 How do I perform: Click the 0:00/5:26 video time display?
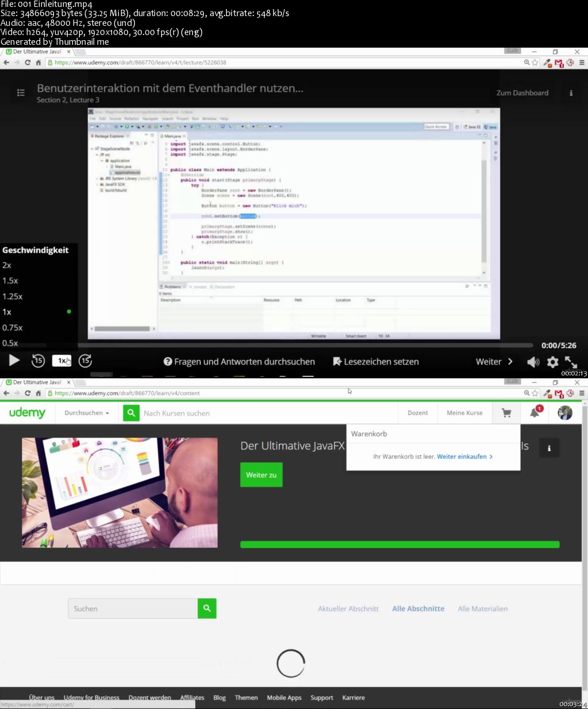pyautogui.click(x=559, y=346)
